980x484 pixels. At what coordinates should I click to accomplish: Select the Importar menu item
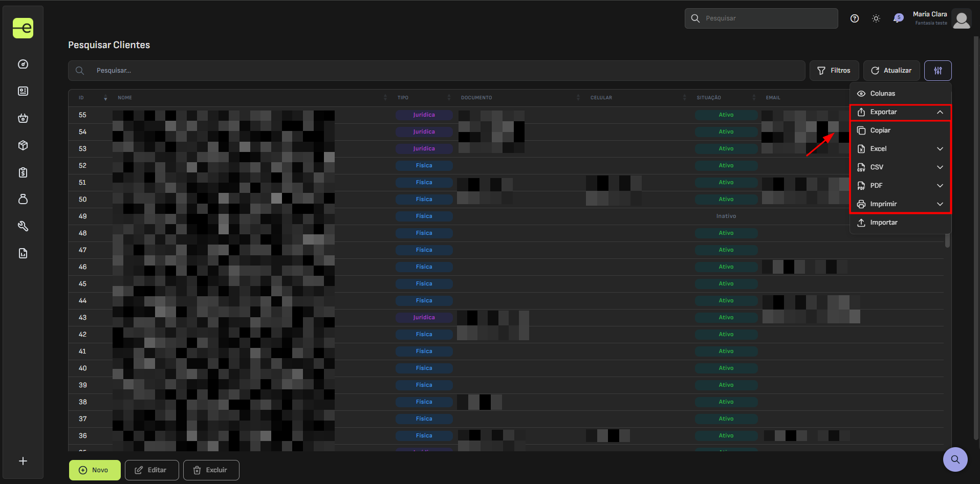(x=901, y=223)
